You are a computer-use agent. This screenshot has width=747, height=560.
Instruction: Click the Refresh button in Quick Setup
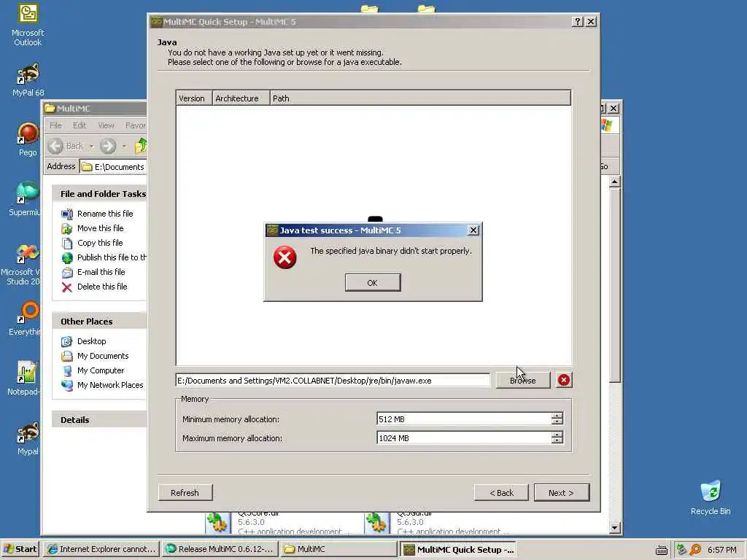[185, 492]
